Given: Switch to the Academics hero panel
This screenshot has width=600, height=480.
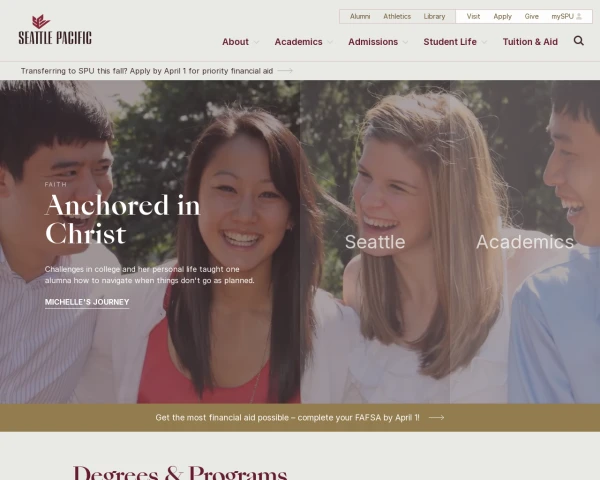Looking at the screenshot, I should point(525,242).
